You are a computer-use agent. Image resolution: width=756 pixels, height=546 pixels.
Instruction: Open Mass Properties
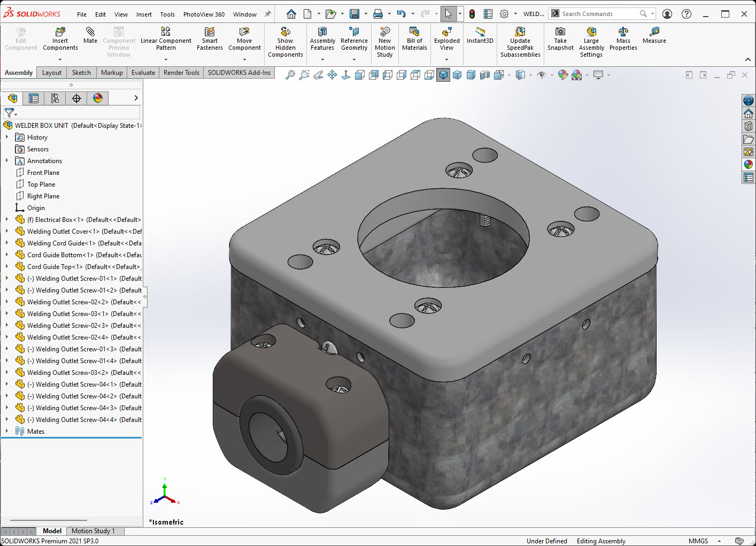pos(623,39)
